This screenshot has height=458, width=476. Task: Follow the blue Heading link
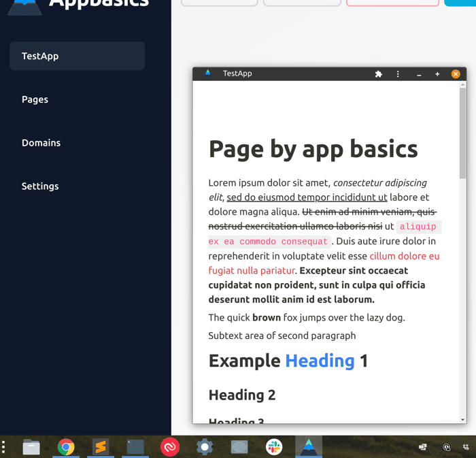coord(320,361)
